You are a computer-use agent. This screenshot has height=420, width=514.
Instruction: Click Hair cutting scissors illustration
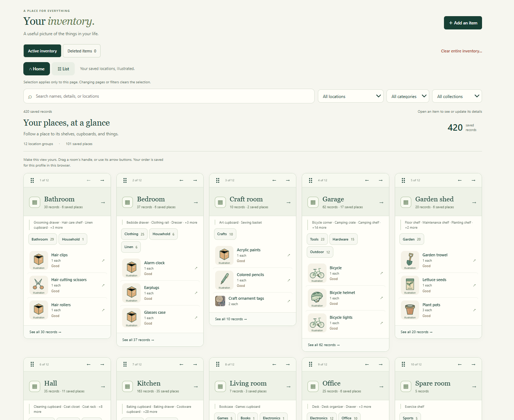pos(38,285)
